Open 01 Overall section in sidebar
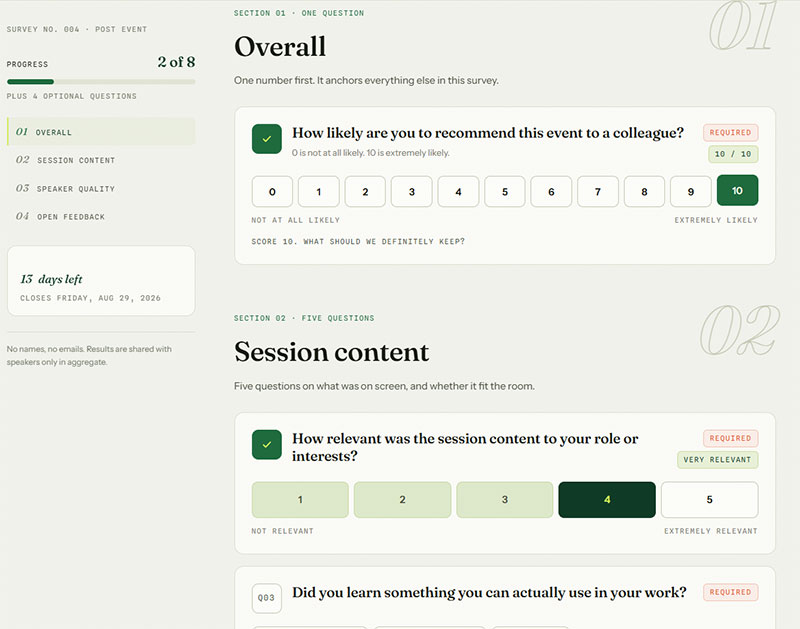Image resolution: width=800 pixels, height=629 pixels. click(x=101, y=132)
